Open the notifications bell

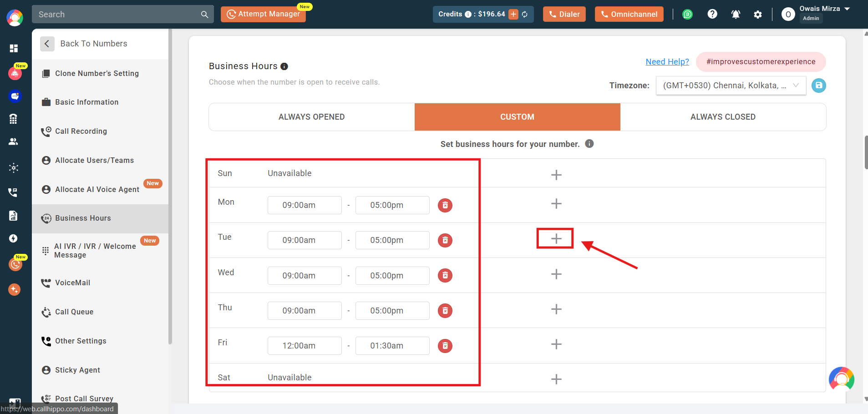pos(736,14)
